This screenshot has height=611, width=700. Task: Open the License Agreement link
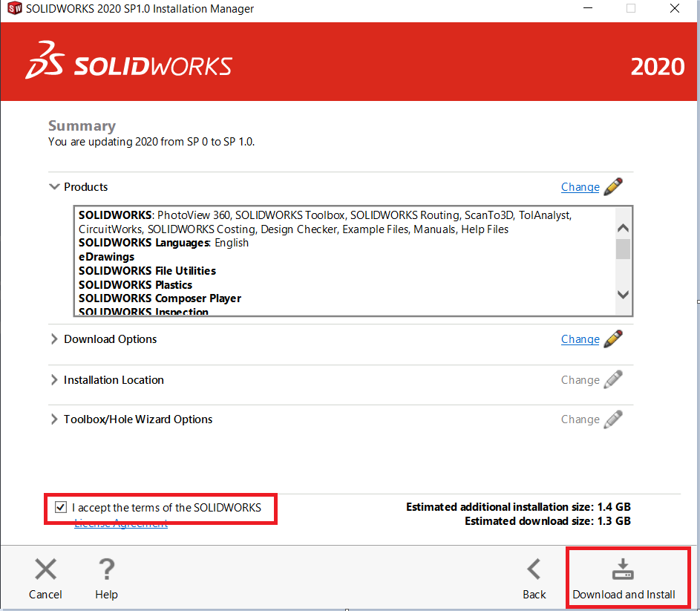(121, 523)
